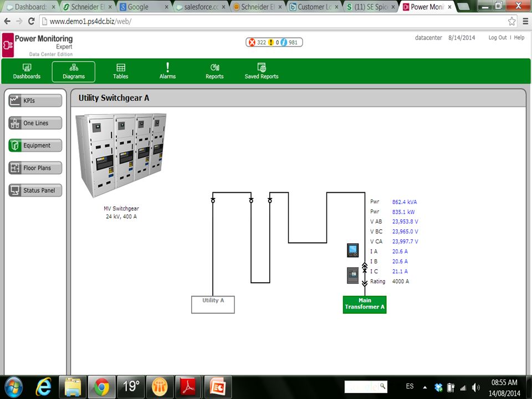This screenshot has width=532, height=399.
Task: Select the Diagrams tab
Action: pyautogui.click(x=74, y=71)
